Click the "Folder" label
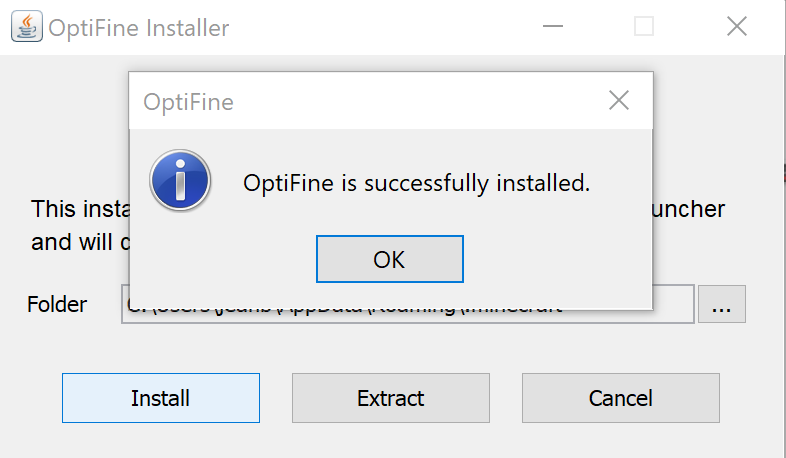The width and height of the screenshot is (786, 458). point(57,304)
